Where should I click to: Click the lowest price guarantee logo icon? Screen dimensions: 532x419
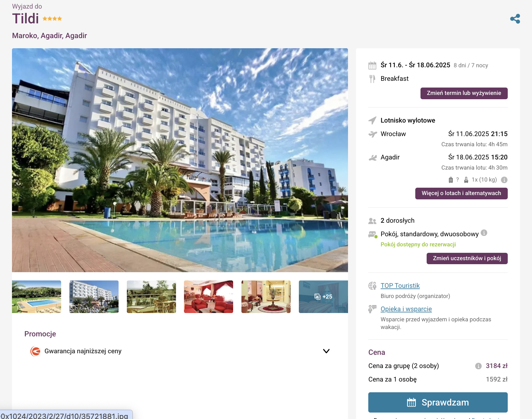(x=35, y=351)
